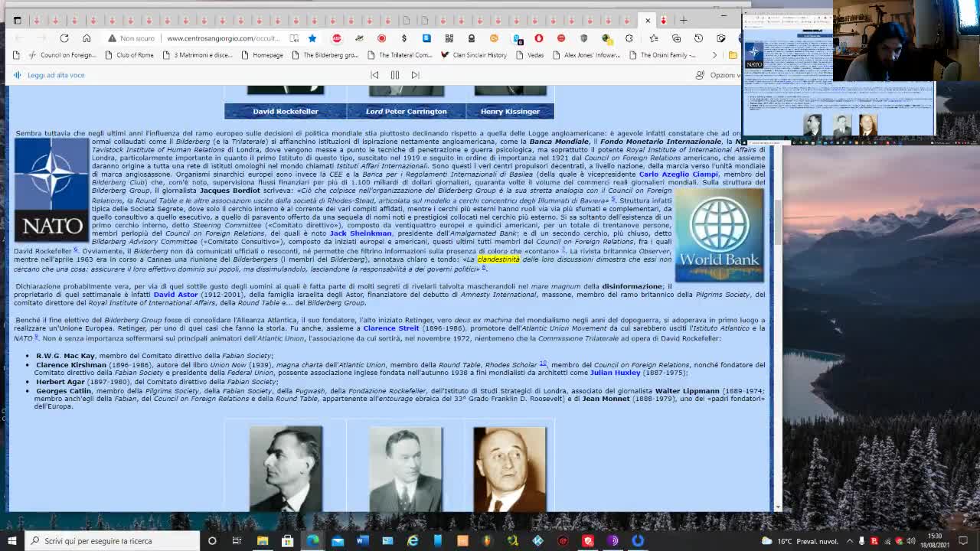Open the Mail app from the taskbar
This screenshot has height=551, width=980.
338,541
